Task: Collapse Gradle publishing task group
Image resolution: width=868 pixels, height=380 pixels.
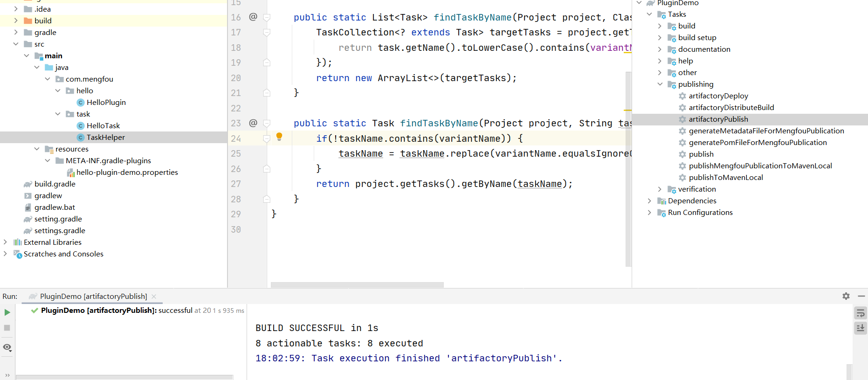Action: pos(660,84)
